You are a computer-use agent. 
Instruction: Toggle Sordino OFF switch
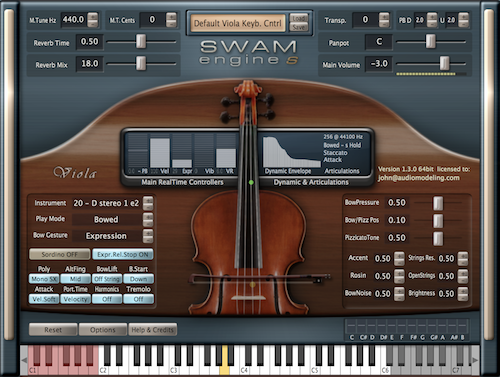(60, 254)
